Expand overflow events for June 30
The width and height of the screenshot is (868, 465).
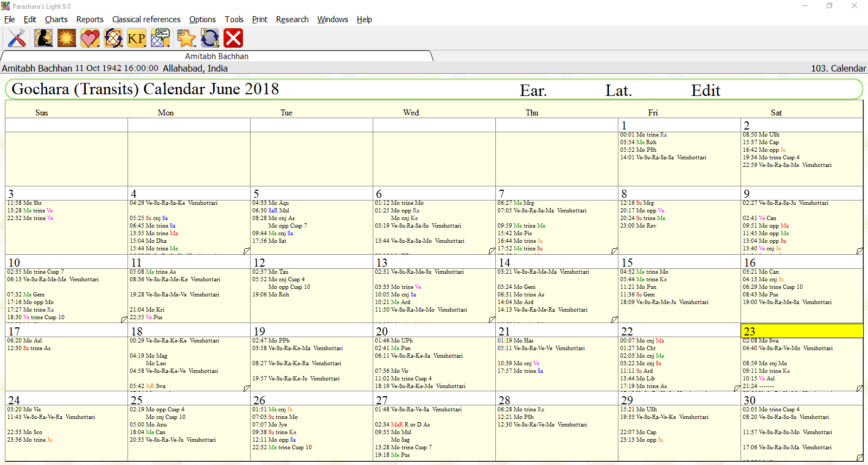860,457
